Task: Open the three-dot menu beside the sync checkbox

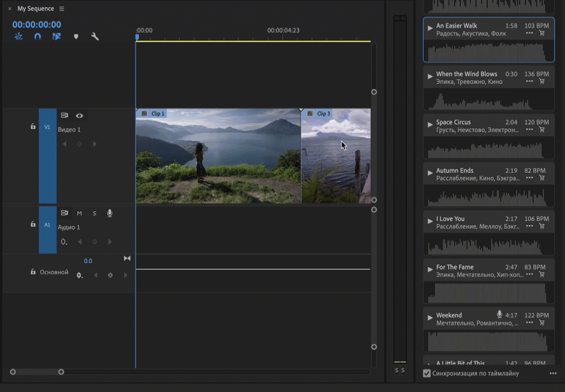Action: [x=553, y=373]
